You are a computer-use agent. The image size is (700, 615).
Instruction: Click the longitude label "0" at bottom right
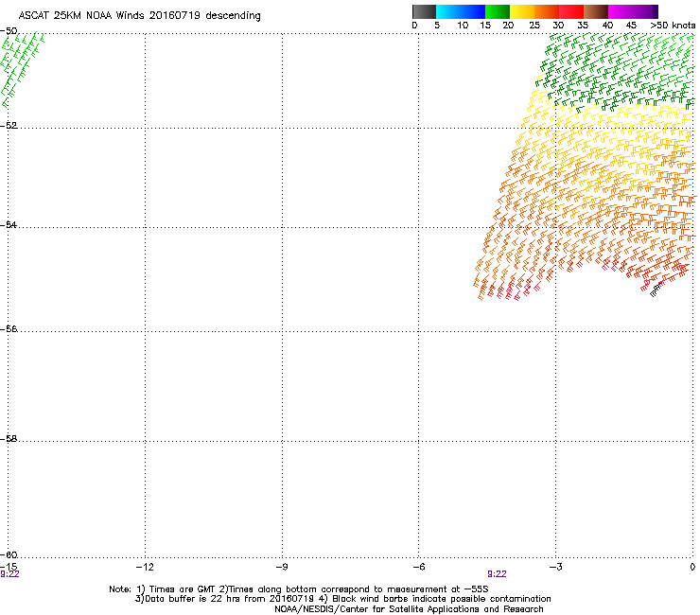tap(692, 567)
